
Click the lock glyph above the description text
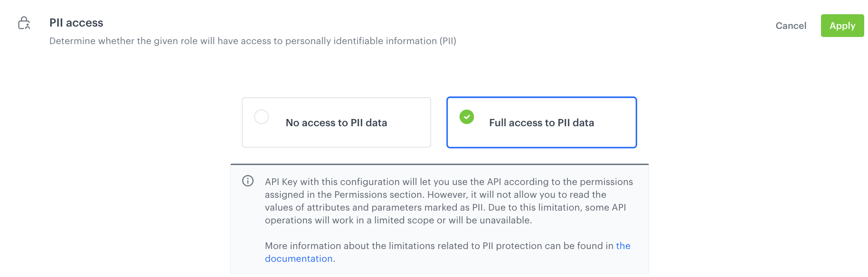click(x=24, y=23)
